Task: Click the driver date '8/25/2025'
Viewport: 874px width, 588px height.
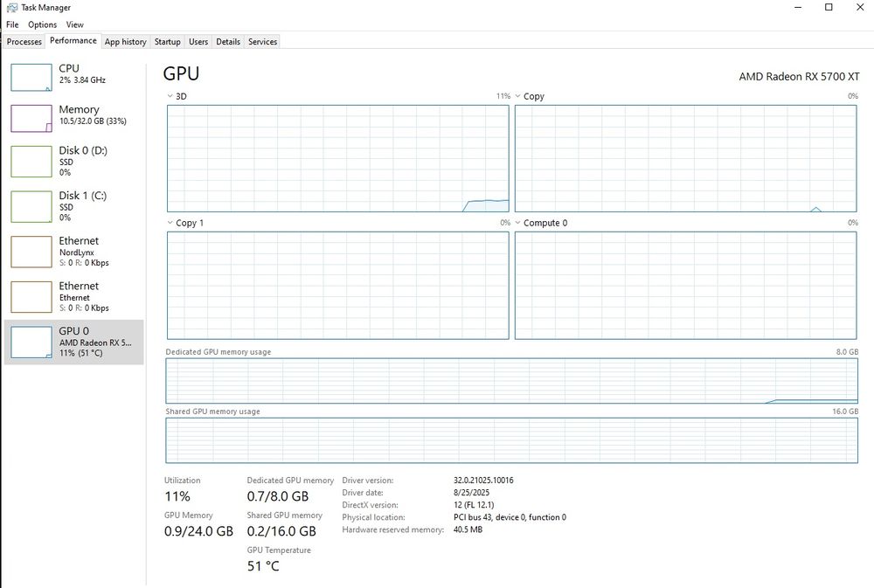Action: pos(471,493)
